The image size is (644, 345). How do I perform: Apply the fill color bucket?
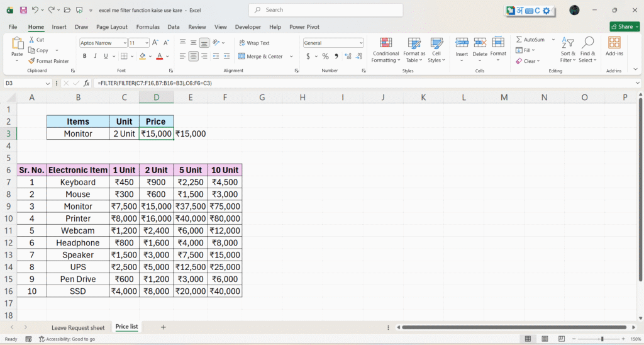(x=143, y=56)
